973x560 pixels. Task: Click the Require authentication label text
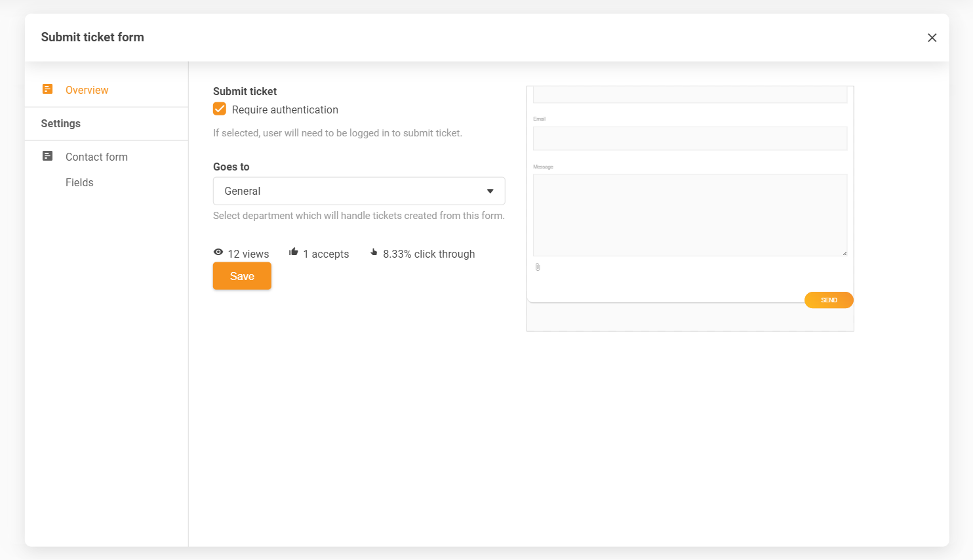click(x=285, y=110)
